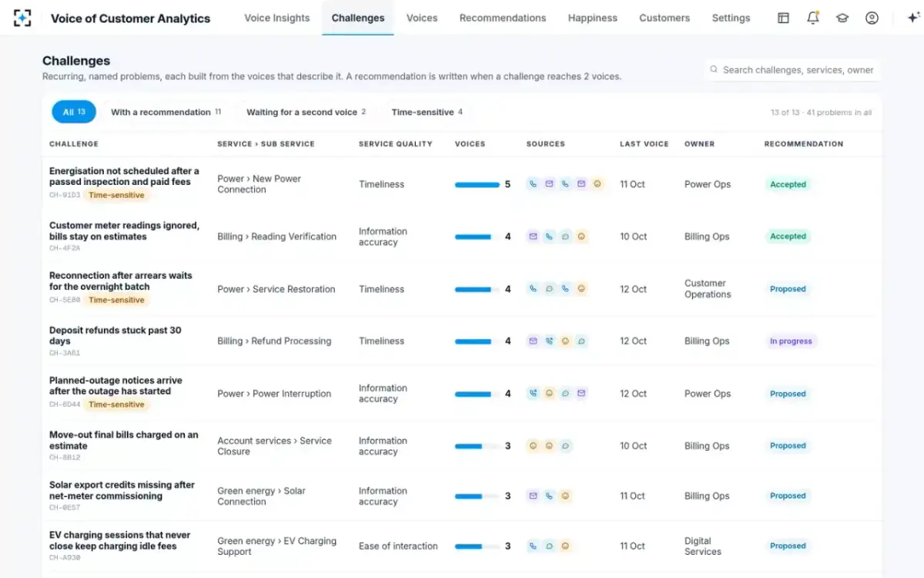Click smiley source icon in EV charging sessions row
The width and height of the screenshot is (924, 578).
565,546
